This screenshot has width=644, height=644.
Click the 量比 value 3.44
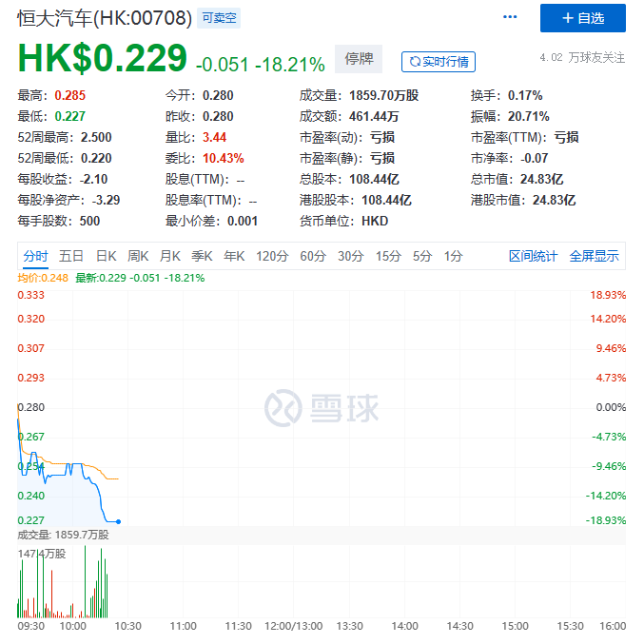coord(214,138)
